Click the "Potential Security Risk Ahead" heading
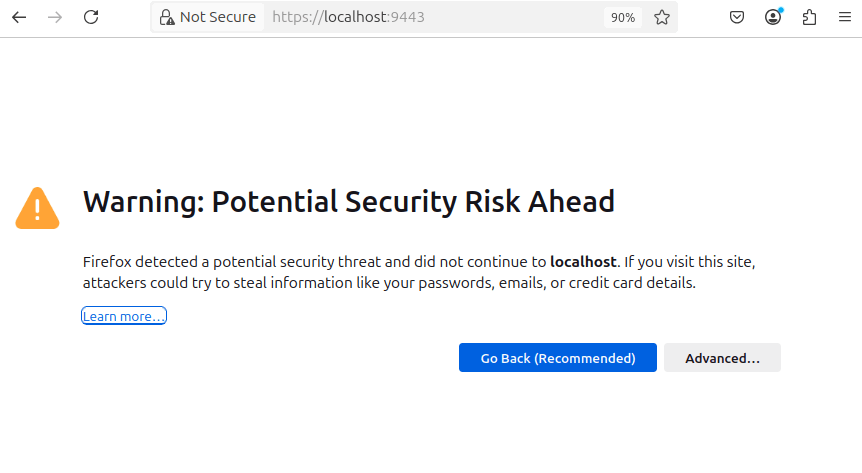The height and width of the screenshot is (473, 862). pos(413,202)
